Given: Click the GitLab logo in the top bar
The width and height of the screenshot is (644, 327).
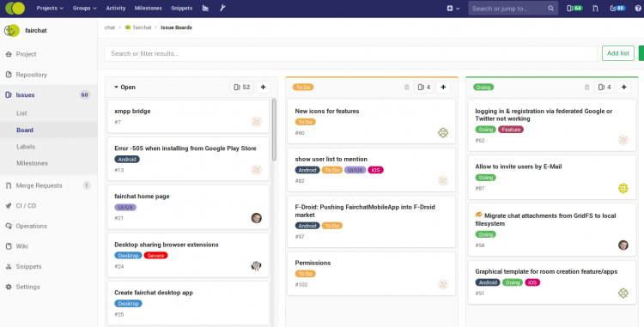Looking at the screenshot, I should [15, 8].
